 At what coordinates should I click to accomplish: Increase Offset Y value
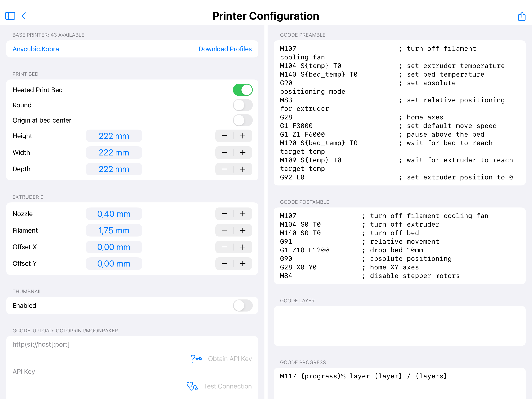(243, 264)
